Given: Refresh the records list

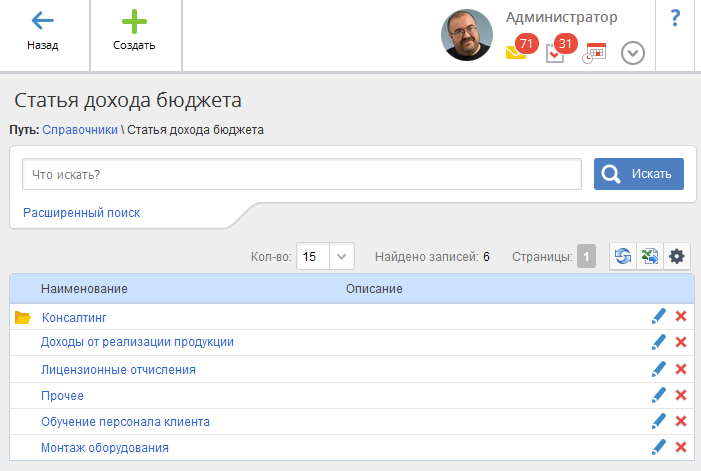Looking at the screenshot, I should coord(623,257).
